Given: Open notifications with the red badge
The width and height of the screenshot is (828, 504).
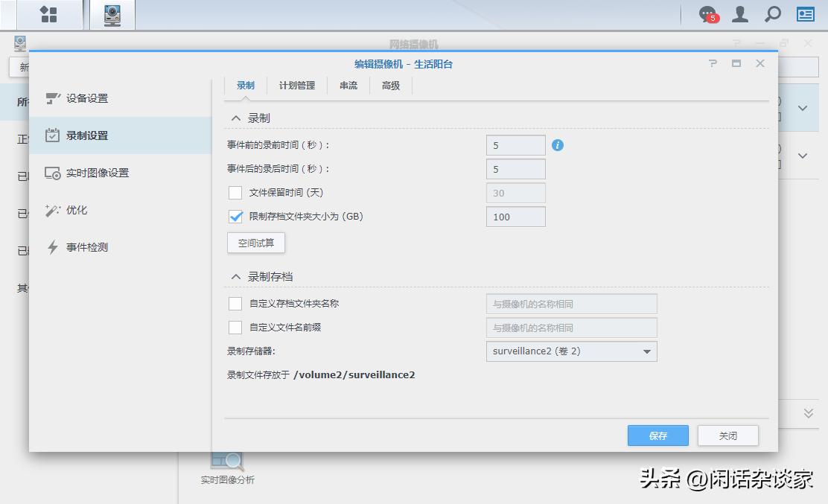Looking at the screenshot, I should point(706,14).
